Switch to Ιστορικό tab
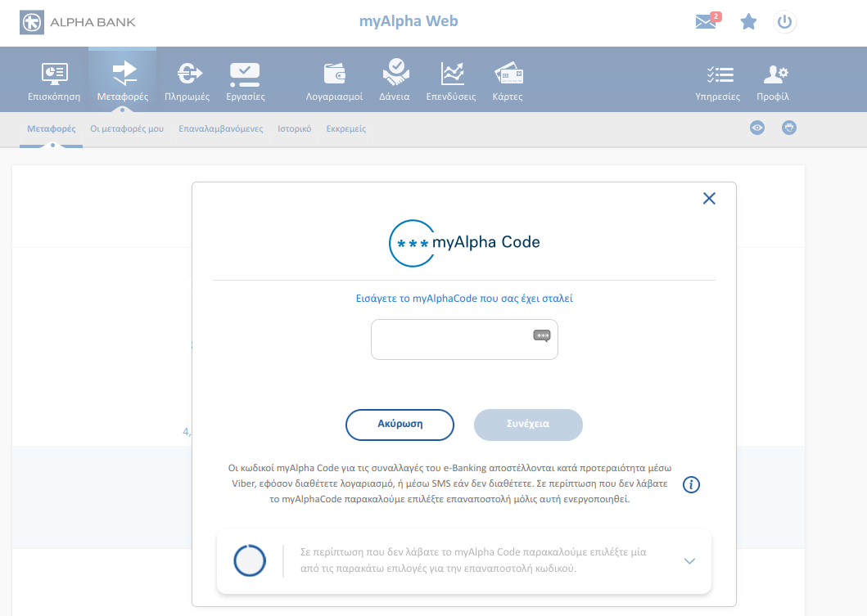The image size is (867, 616). tap(295, 128)
